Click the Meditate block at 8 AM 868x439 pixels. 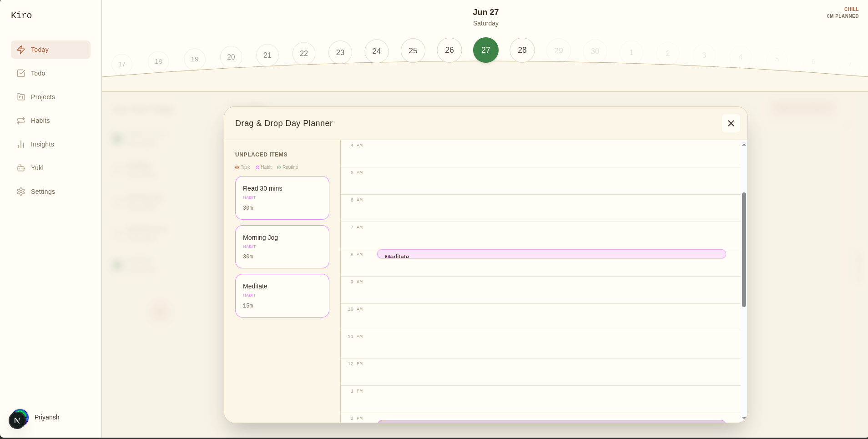551,254
